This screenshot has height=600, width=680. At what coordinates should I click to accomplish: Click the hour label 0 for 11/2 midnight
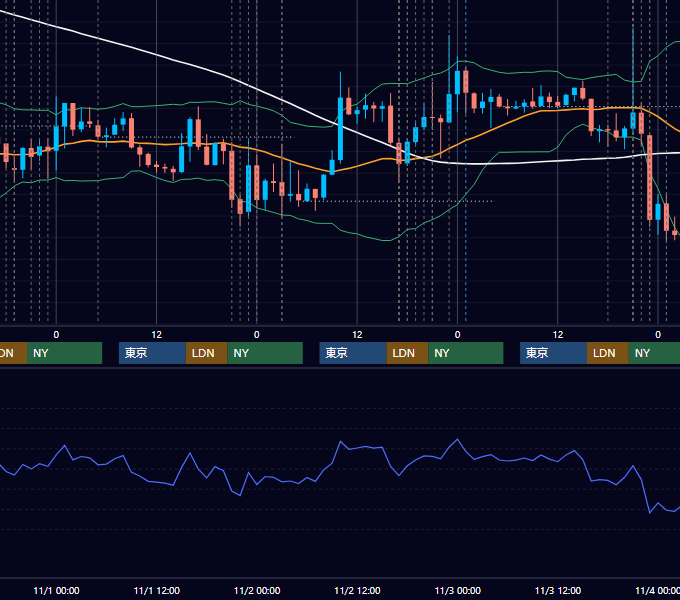pyautogui.click(x=257, y=335)
